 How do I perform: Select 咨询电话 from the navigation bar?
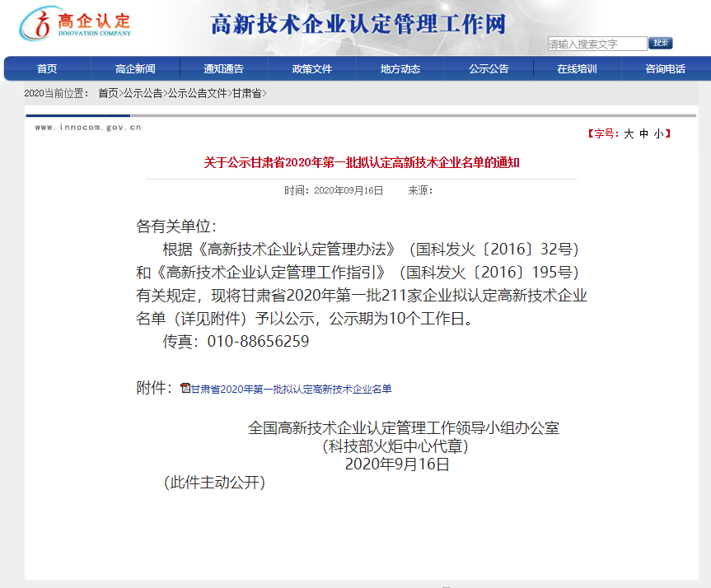coord(665,69)
